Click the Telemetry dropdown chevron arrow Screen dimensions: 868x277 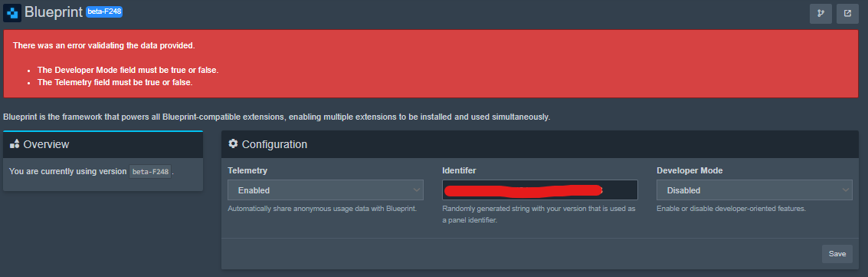pos(417,190)
